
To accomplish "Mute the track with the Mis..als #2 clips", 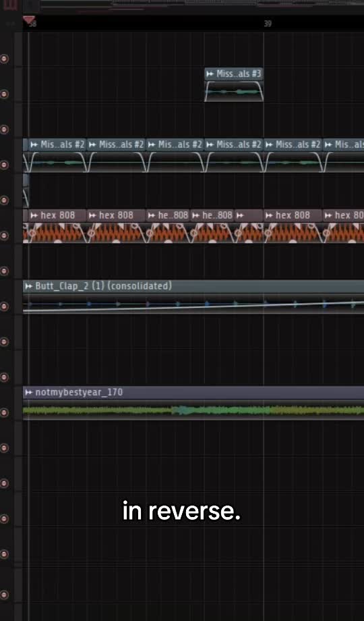I will coord(4,165).
